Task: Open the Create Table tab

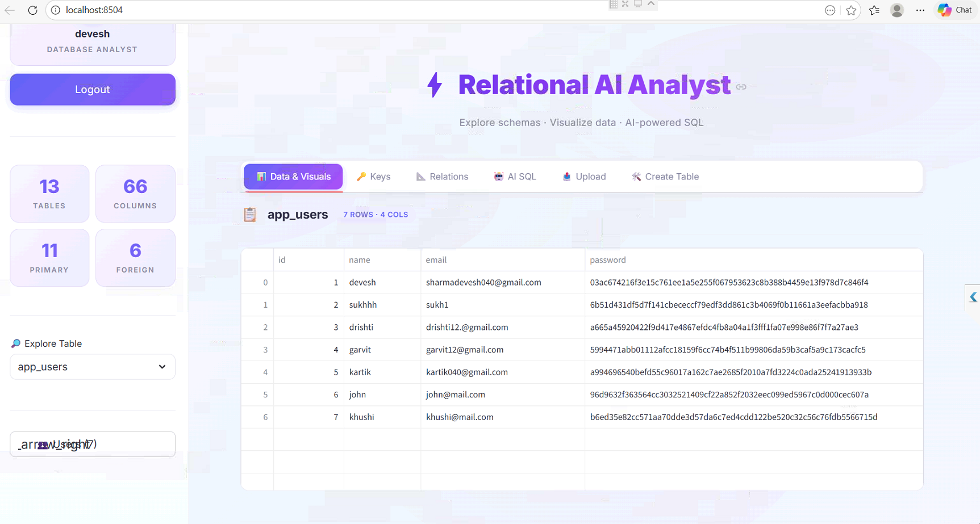Action: 665,177
